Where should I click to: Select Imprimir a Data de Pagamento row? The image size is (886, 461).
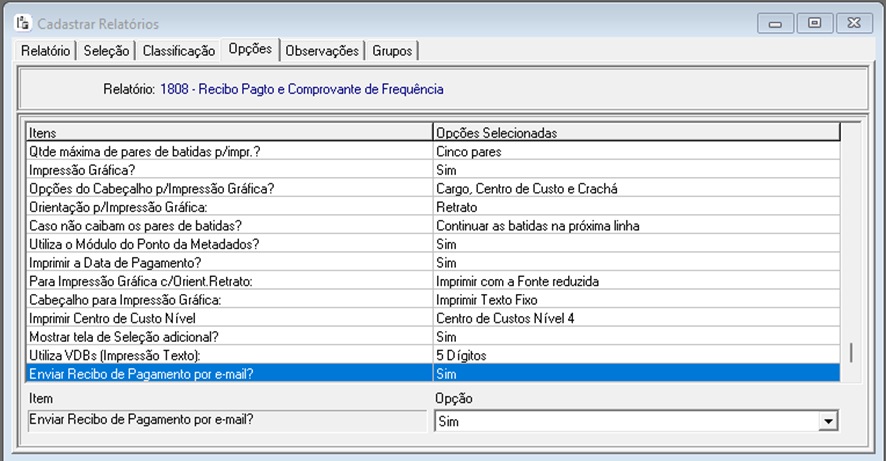pyautogui.click(x=228, y=263)
